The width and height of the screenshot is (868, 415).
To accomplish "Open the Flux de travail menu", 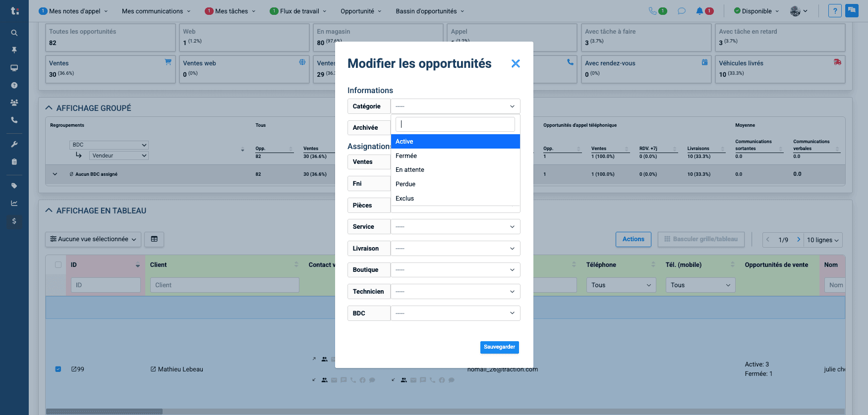I will coord(298,11).
